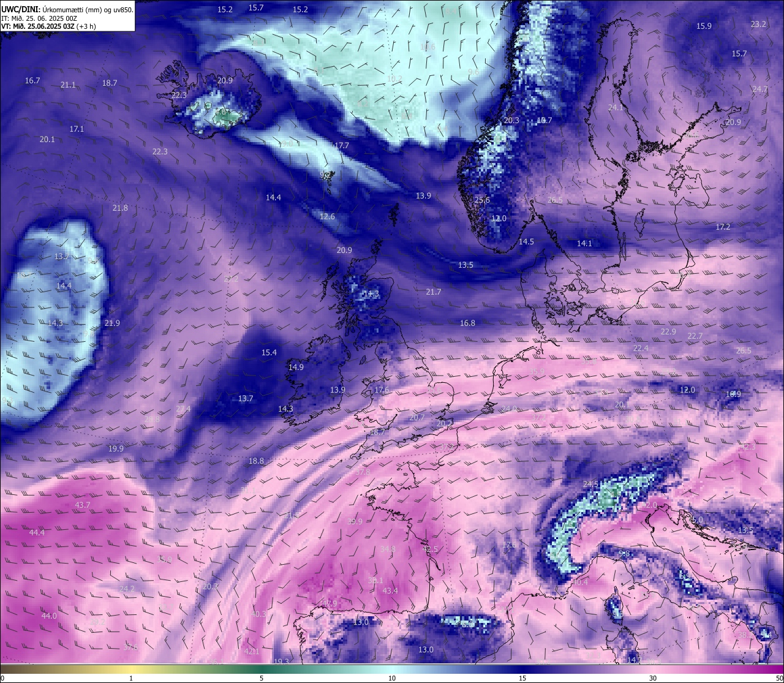Click the 21.1 value on the map
The height and width of the screenshot is (683, 784).
[68, 85]
